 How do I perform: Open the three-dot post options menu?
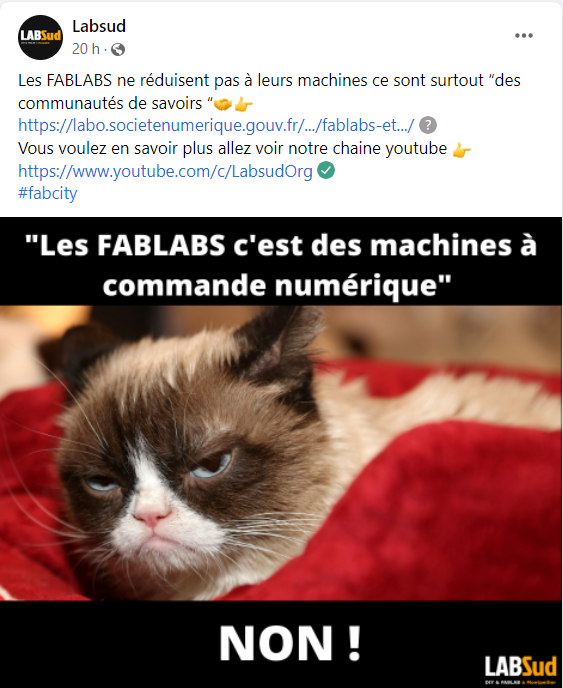click(524, 36)
